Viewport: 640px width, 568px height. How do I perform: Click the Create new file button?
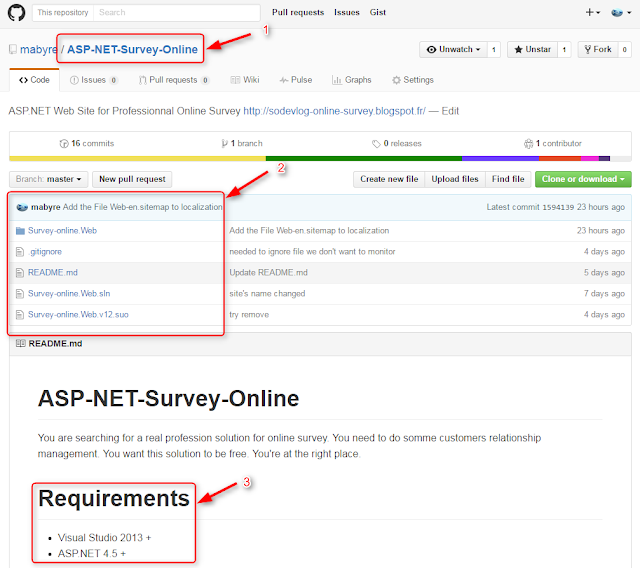coord(389,179)
